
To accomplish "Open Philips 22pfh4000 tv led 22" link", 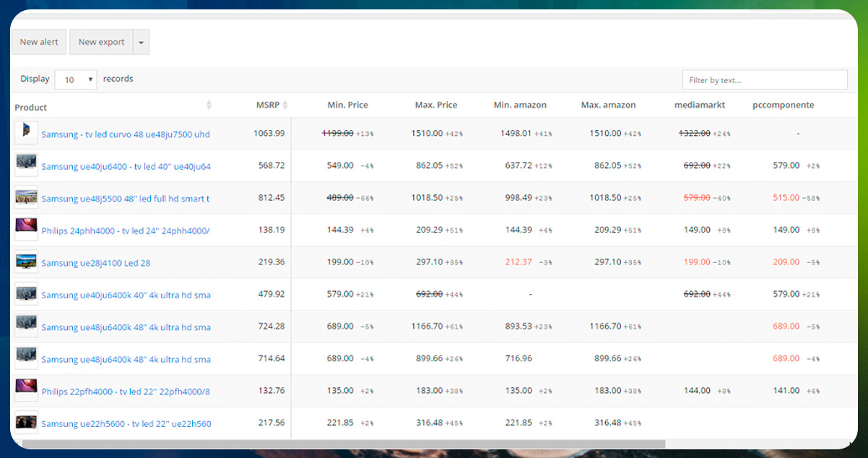I will click(x=126, y=392).
